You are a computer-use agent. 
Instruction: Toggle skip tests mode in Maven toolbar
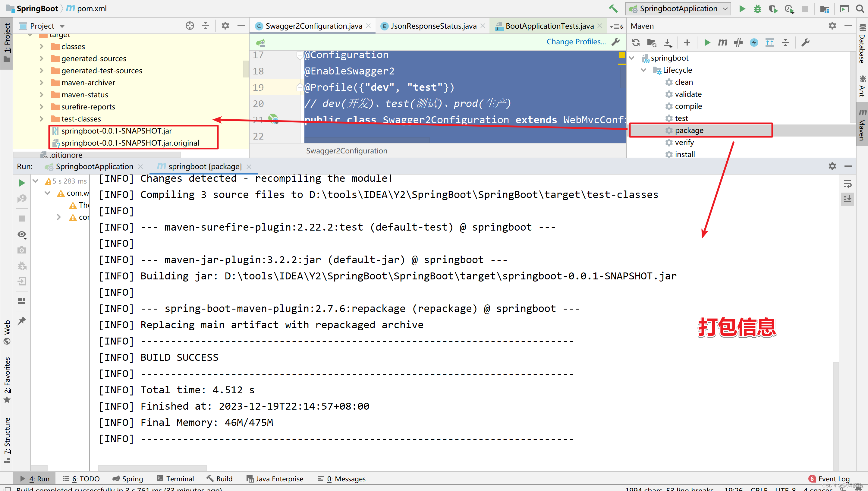click(x=754, y=42)
